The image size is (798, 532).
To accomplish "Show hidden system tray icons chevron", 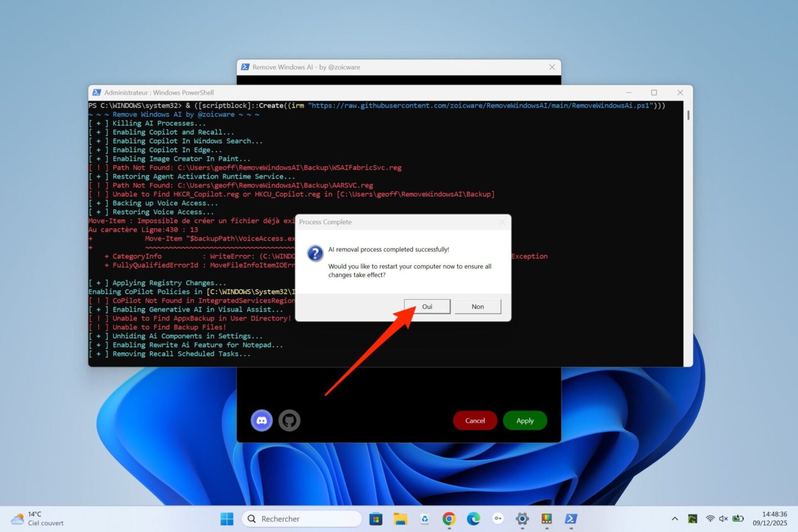I will [x=675, y=519].
